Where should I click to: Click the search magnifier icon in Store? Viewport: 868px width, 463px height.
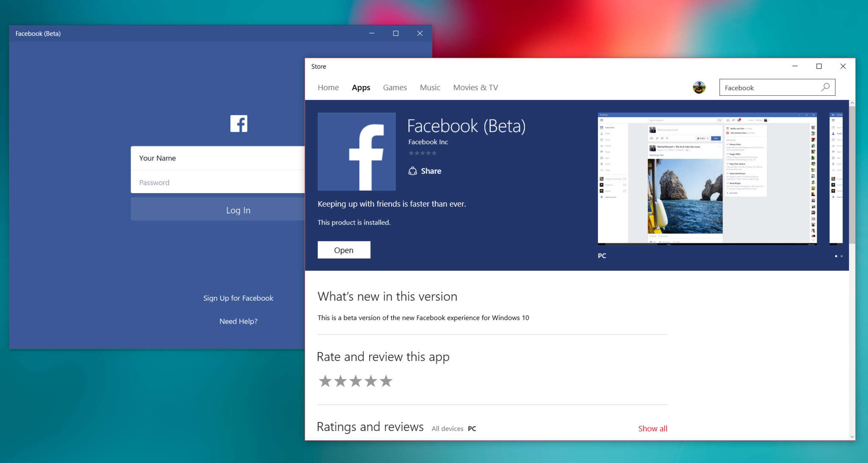[825, 87]
